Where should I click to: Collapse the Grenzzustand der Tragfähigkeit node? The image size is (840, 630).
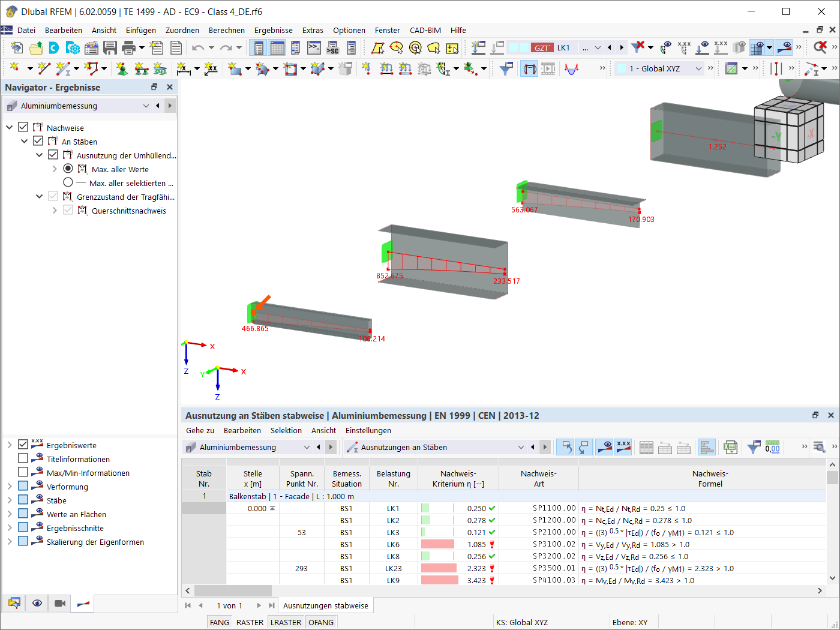coord(39,196)
